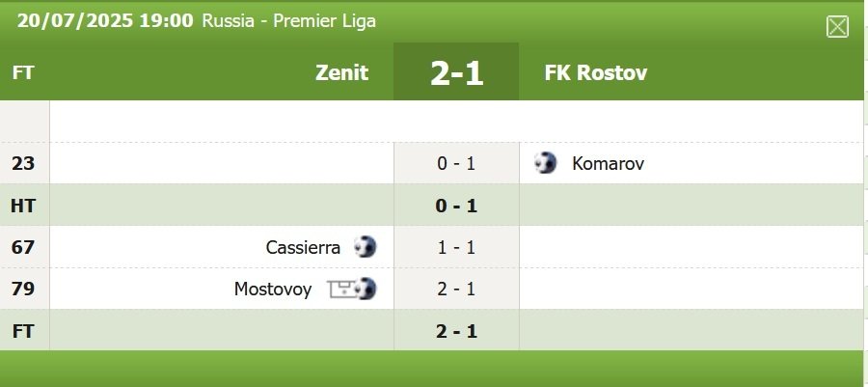Click scorer name Mostovoy

tap(273, 289)
